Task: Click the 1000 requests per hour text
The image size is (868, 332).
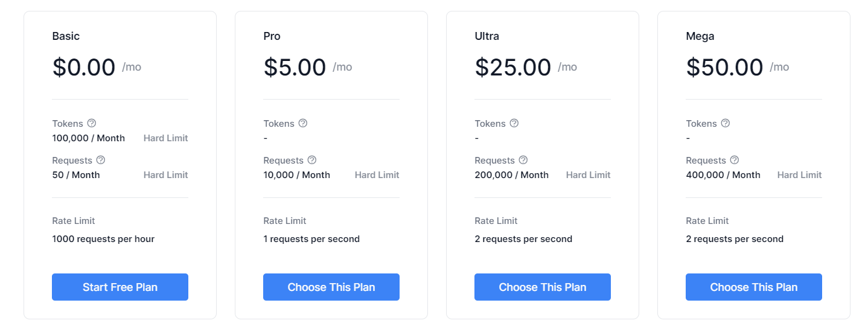Action: click(103, 239)
